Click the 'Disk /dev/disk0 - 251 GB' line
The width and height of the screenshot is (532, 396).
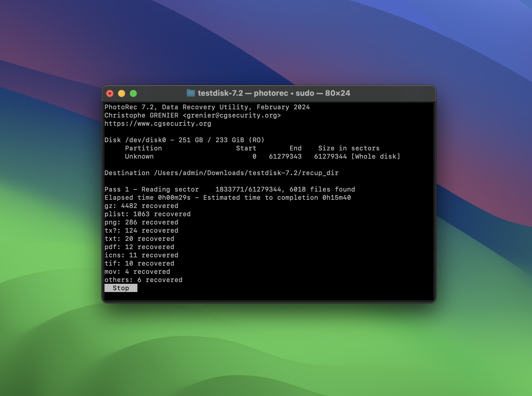pyautogui.click(x=184, y=140)
